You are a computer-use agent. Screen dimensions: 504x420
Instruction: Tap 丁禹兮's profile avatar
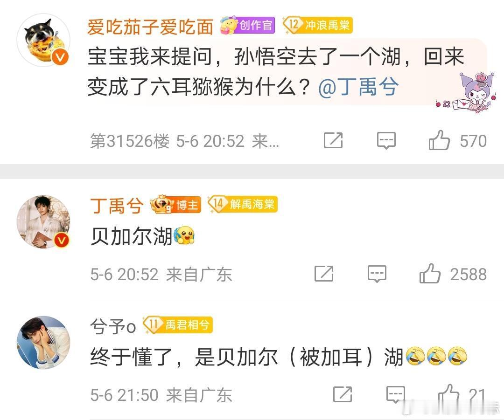(43, 221)
